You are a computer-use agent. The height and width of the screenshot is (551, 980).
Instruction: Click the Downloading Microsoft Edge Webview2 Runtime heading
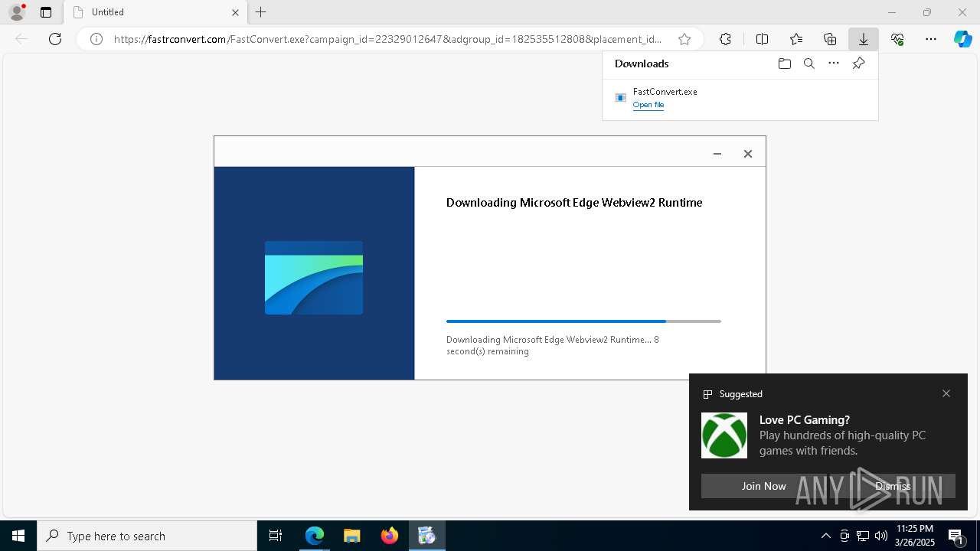[x=574, y=203]
